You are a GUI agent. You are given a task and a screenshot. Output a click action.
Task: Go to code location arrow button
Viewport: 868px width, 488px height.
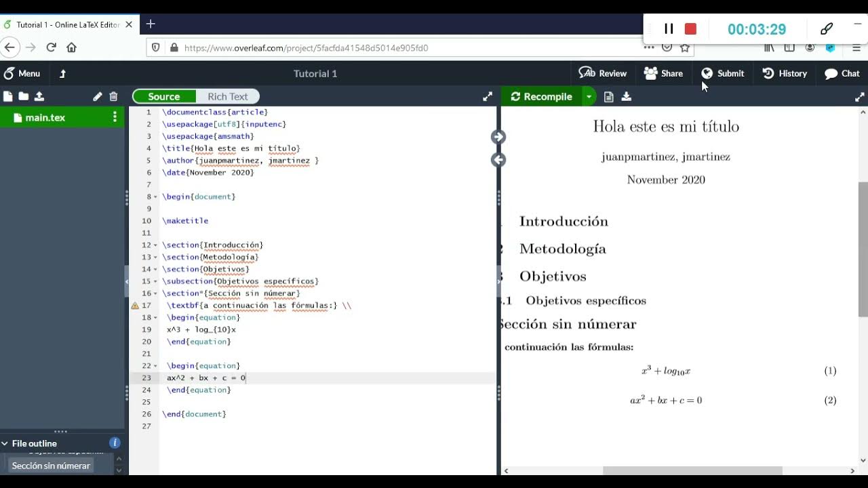pyautogui.click(x=498, y=160)
